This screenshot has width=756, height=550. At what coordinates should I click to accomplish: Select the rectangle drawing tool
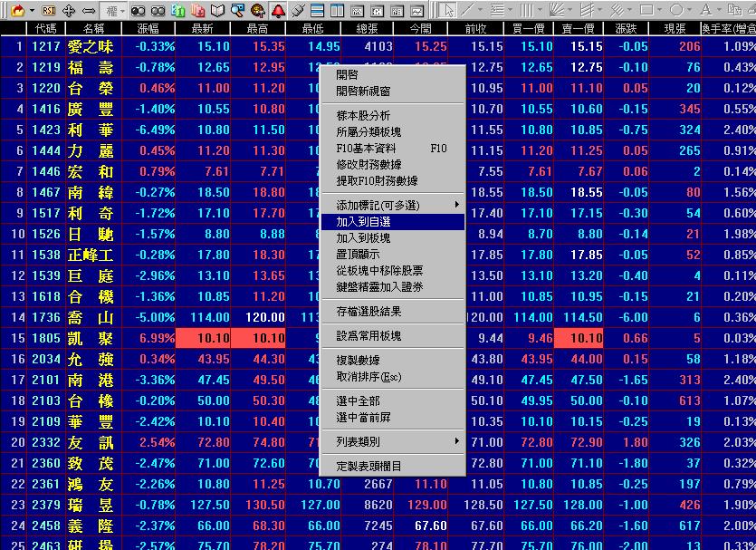(646, 10)
